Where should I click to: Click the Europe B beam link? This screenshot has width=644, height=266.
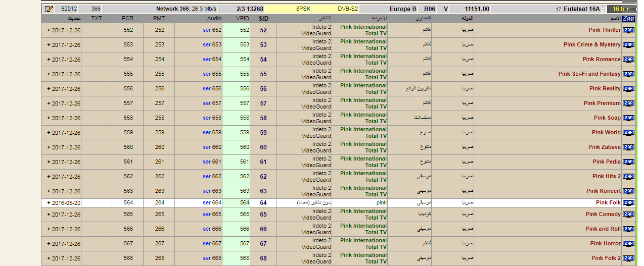tap(403, 9)
